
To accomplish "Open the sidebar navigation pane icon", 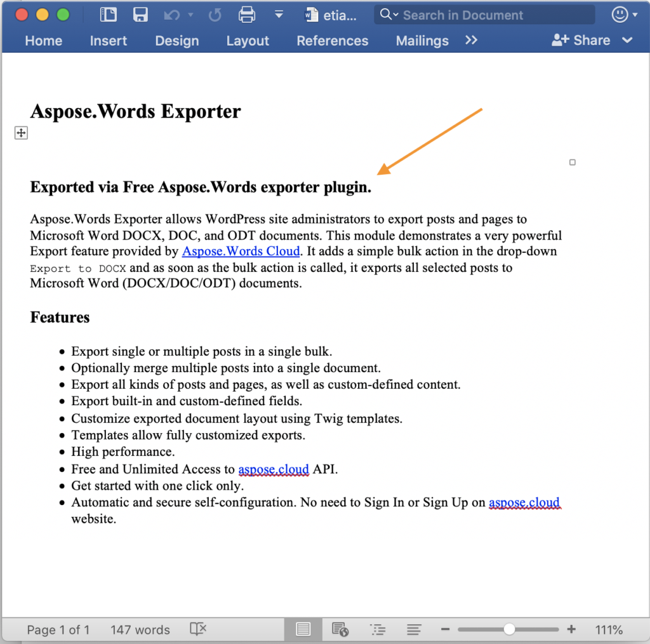I will pos(108,15).
